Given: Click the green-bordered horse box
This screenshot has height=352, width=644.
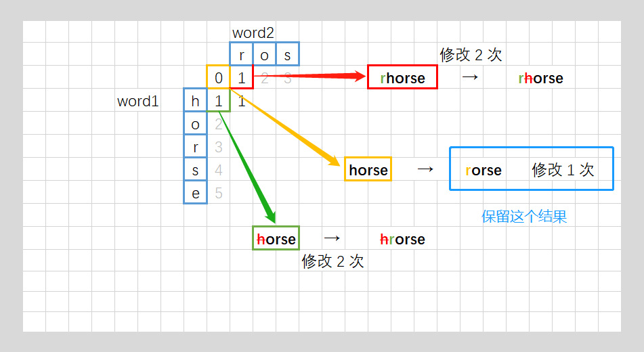Looking at the screenshot, I should tap(276, 238).
